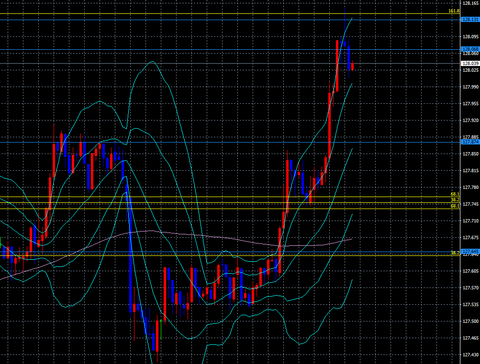
Task: Select the 128.165 price label at top
Action: [470, 3]
